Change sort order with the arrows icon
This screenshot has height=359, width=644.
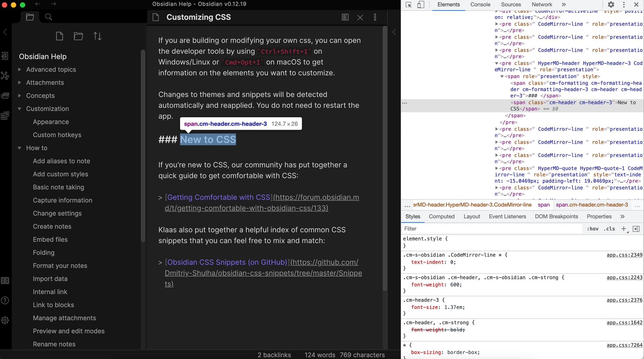(x=97, y=36)
